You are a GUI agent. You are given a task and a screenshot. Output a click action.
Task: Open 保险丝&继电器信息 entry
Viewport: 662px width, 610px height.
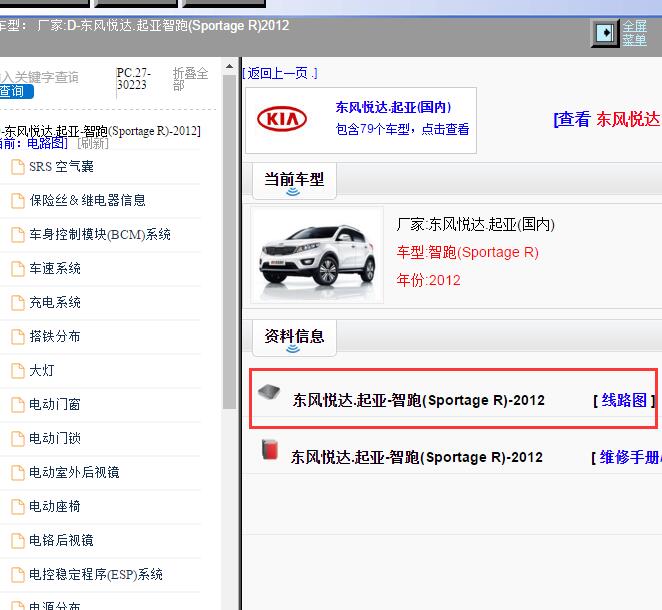point(87,201)
